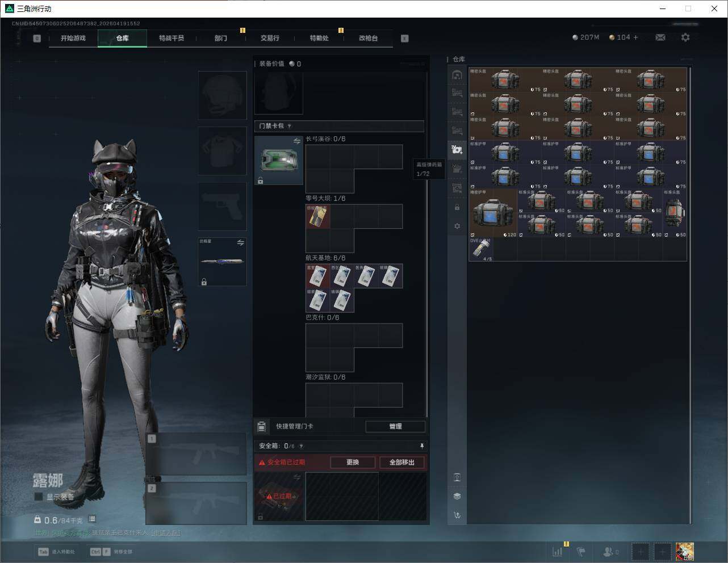The height and width of the screenshot is (563, 728).
Task: Select the upright 标准头盔 repair kit
Action: [675, 213]
